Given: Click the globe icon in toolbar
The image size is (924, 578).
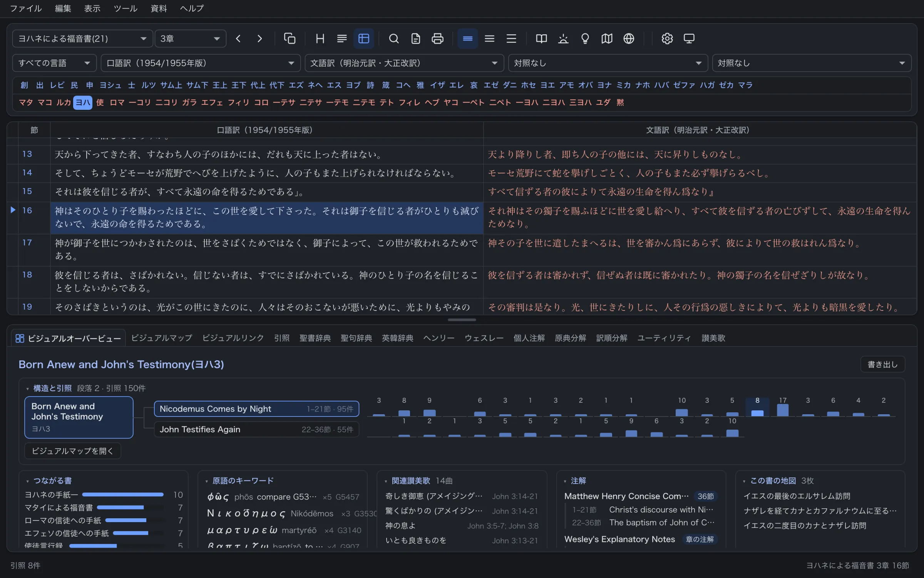Looking at the screenshot, I should [629, 39].
